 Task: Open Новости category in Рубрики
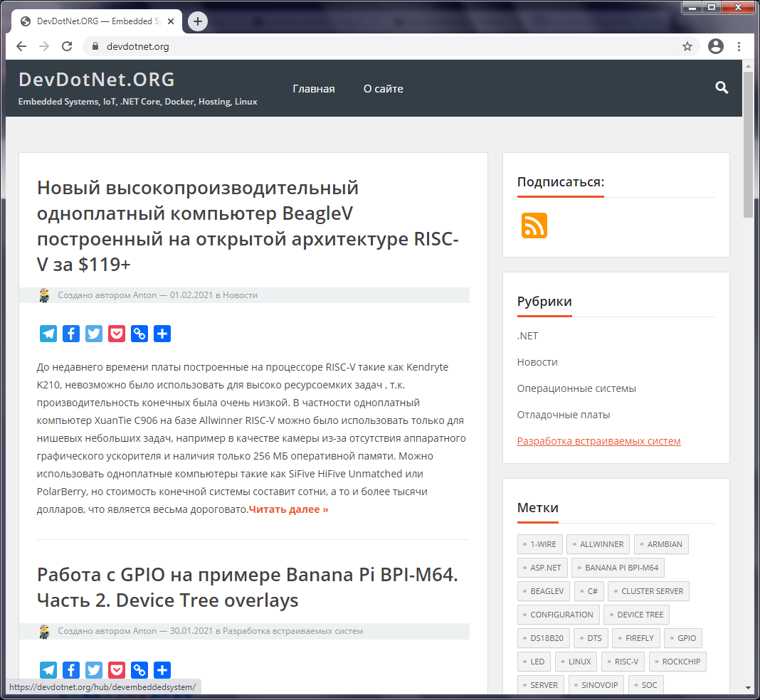coord(537,362)
